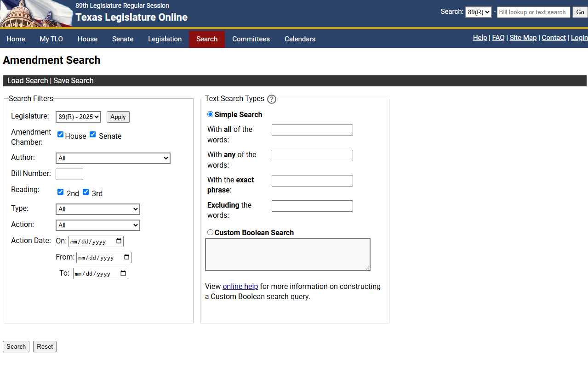The width and height of the screenshot is (588, 390).
Task: Select the Simple Search radio button
Action: point(210,114)
